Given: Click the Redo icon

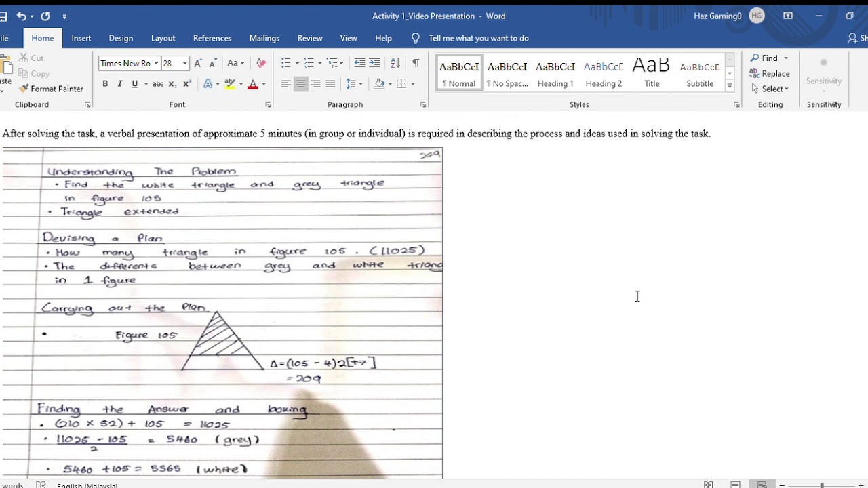Looking at the screenshot, I should pyautogui.click(x=45, y=16).
